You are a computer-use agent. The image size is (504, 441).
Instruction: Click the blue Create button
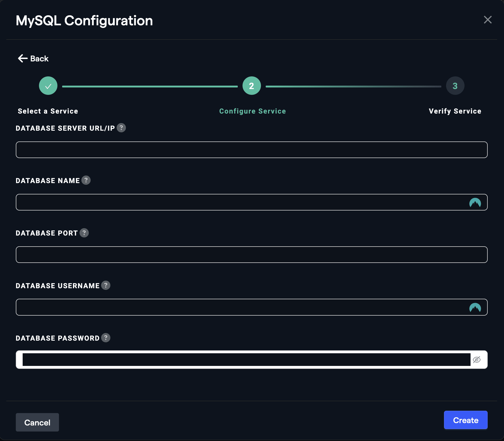[465, 420]
